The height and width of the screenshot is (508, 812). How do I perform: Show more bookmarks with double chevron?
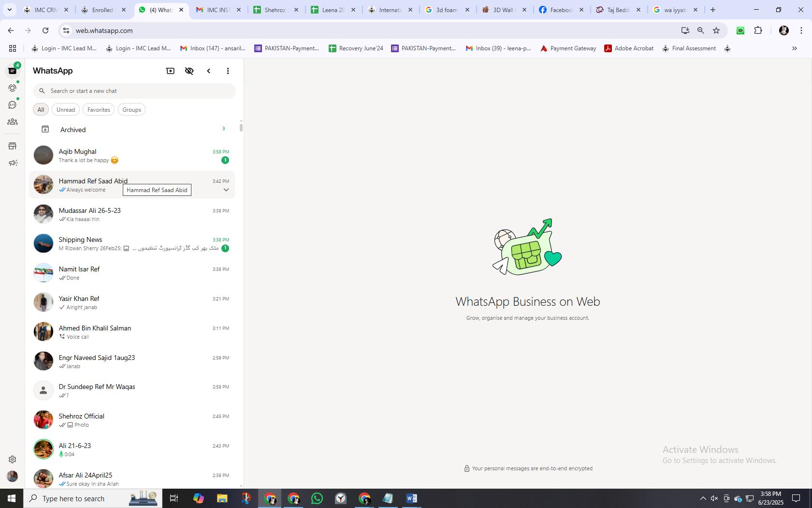[x=794, y=48]
